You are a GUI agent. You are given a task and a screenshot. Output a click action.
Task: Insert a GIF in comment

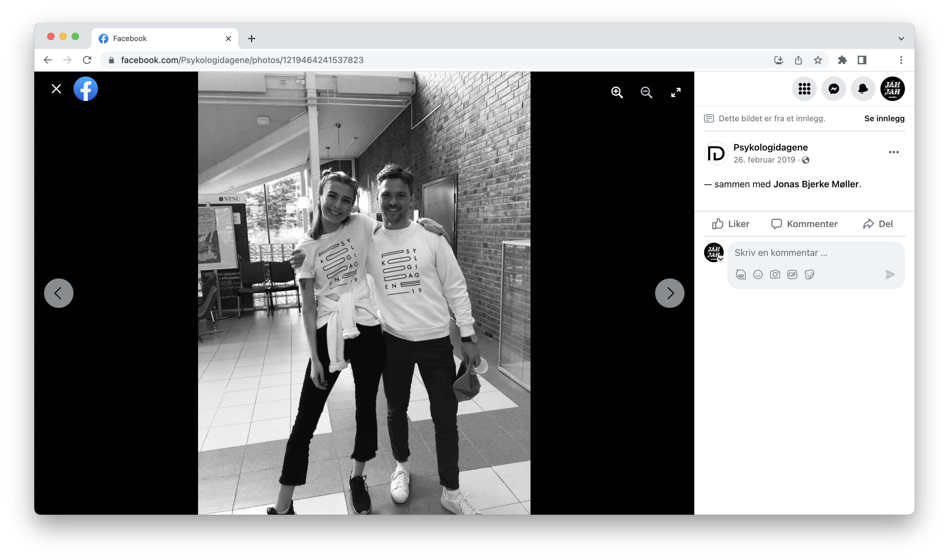tap(792, 274)
